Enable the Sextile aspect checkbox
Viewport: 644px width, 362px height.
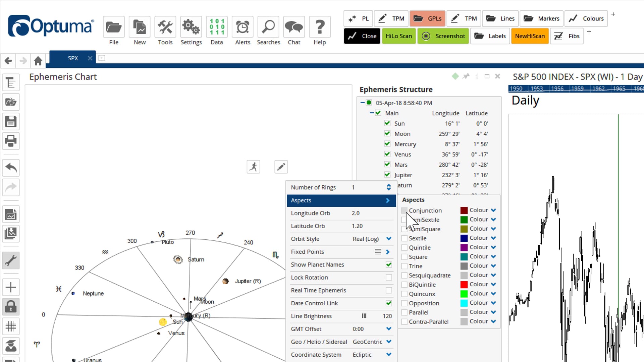click(404, 238)
